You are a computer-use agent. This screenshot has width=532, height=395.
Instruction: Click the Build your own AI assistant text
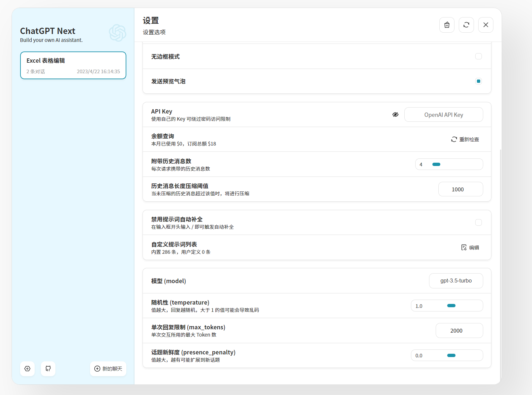coord(51,40)
